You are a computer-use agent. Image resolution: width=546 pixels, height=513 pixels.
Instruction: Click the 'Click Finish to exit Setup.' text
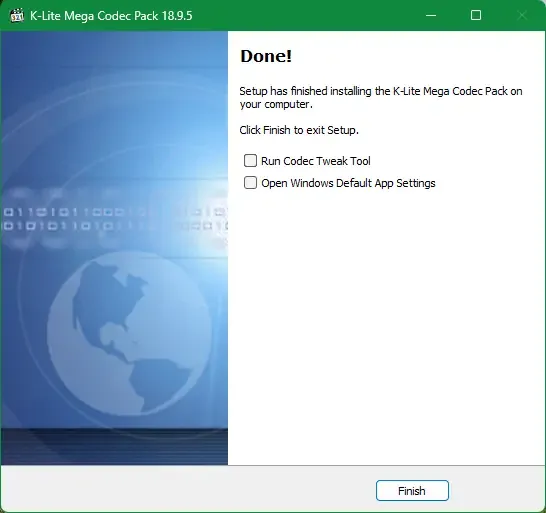click(x=299, y=130)
